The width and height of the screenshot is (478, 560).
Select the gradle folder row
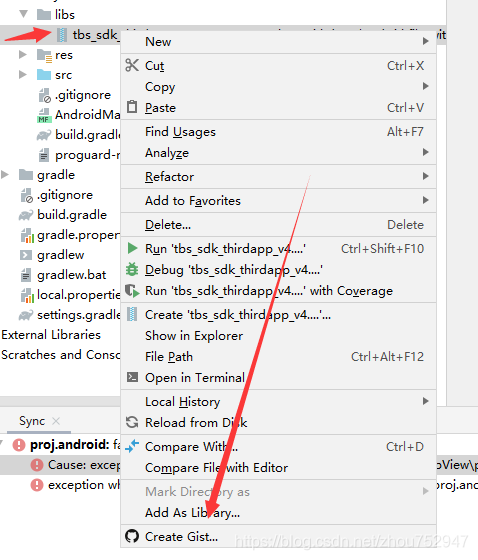click(60, 175)
